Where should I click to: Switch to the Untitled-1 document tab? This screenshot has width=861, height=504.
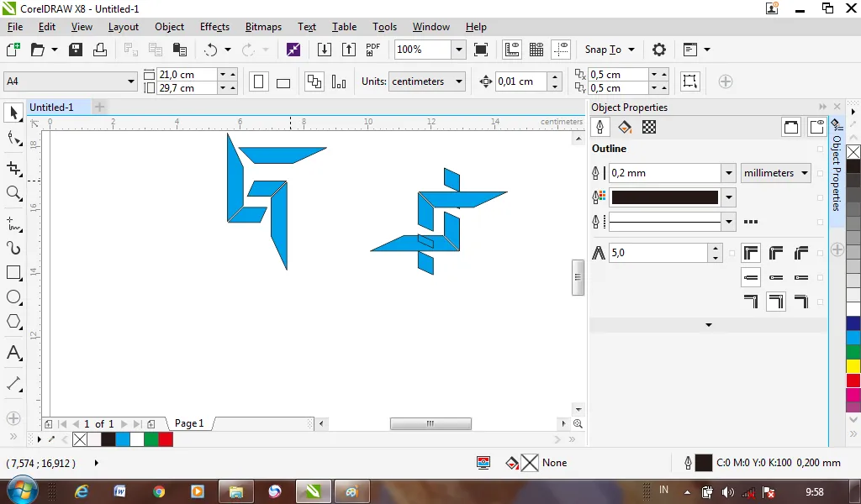point(51,107)
